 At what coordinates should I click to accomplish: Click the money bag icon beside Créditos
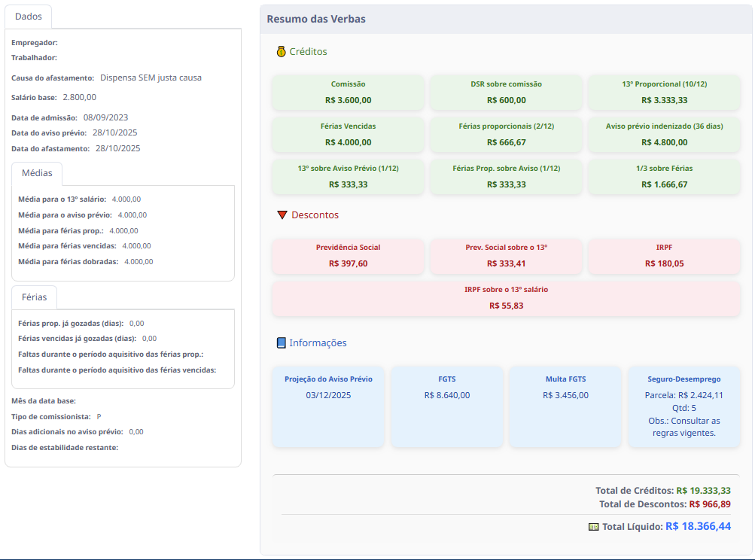[281, 52]
